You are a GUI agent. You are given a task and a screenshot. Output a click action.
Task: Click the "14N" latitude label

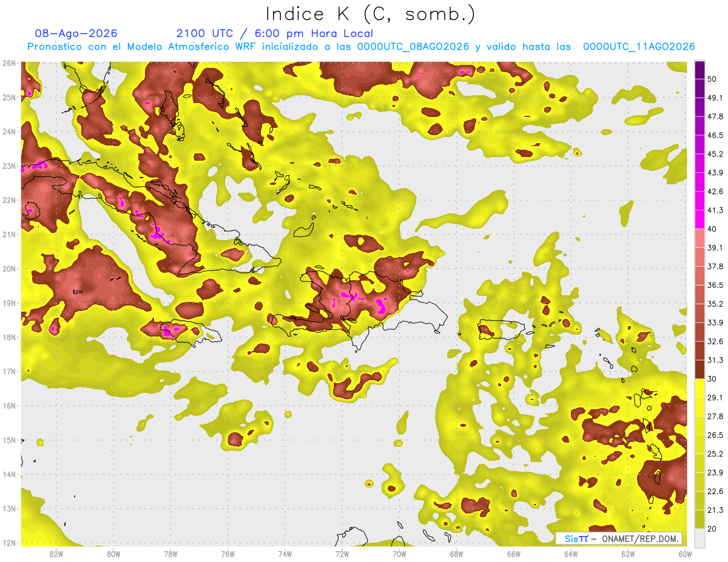(8, 474)
